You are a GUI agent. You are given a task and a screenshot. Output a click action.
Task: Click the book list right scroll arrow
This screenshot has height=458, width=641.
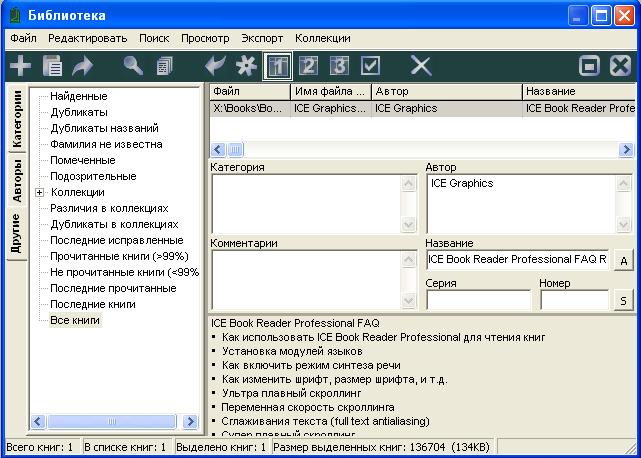[626, 150]
